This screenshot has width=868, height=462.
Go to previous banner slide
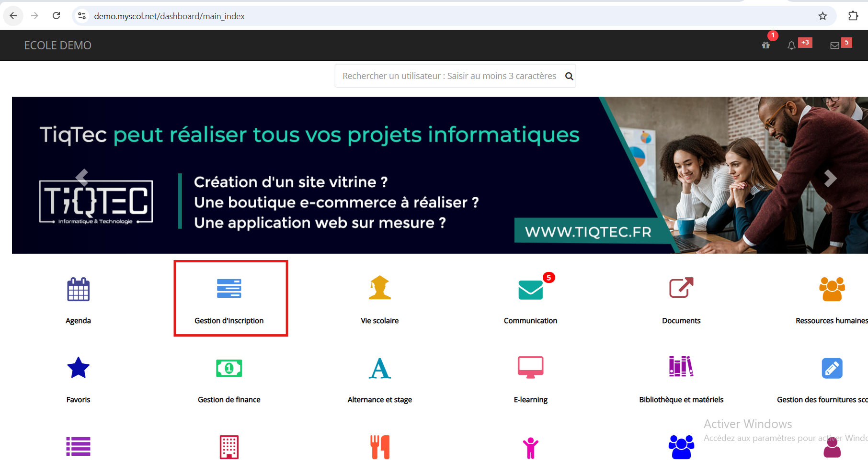click(x=82, y=177)
